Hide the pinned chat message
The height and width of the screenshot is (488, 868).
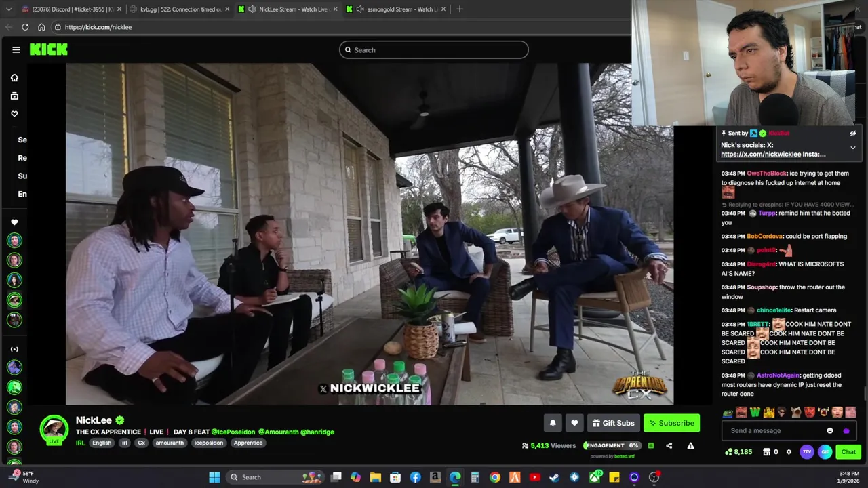[x=853, y=134]
